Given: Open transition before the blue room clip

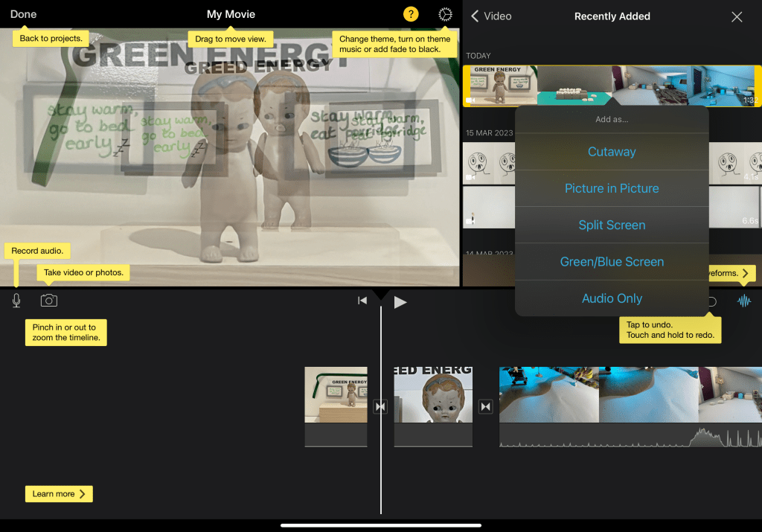Looking at the screenshot, I should pos(485,406).
